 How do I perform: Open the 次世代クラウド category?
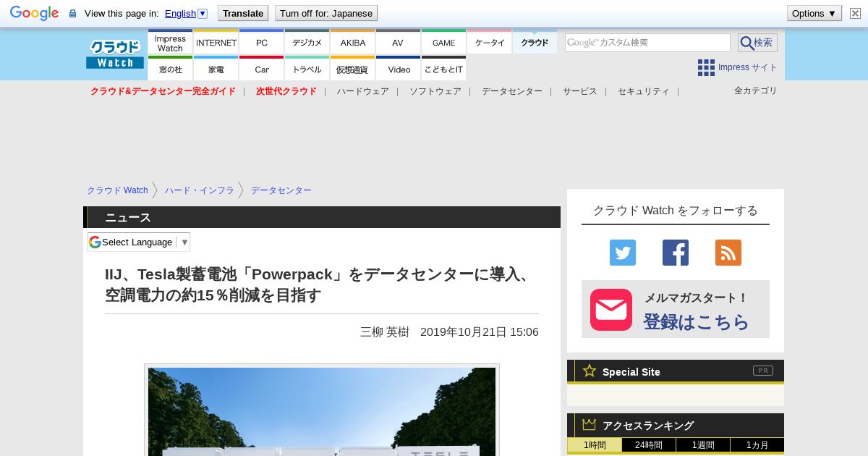point(286,91)
